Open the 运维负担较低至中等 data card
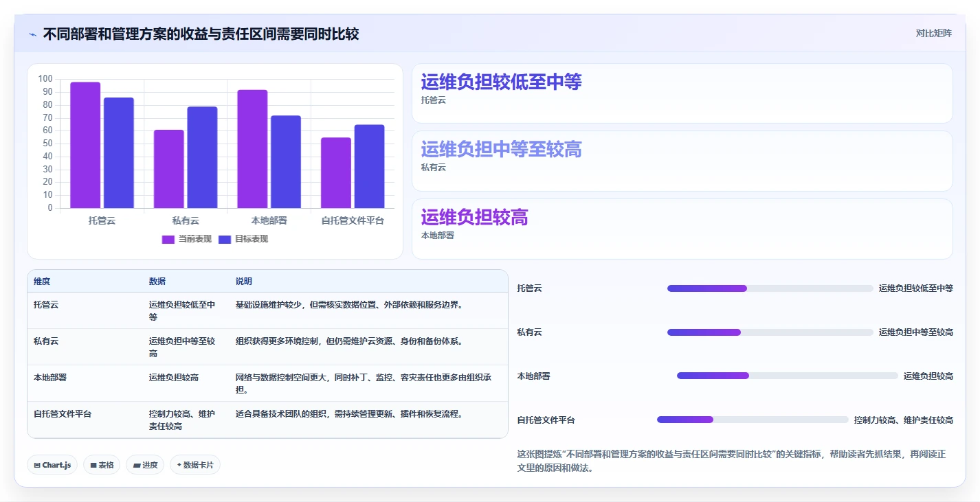The image size is (980, 502). 682,93
